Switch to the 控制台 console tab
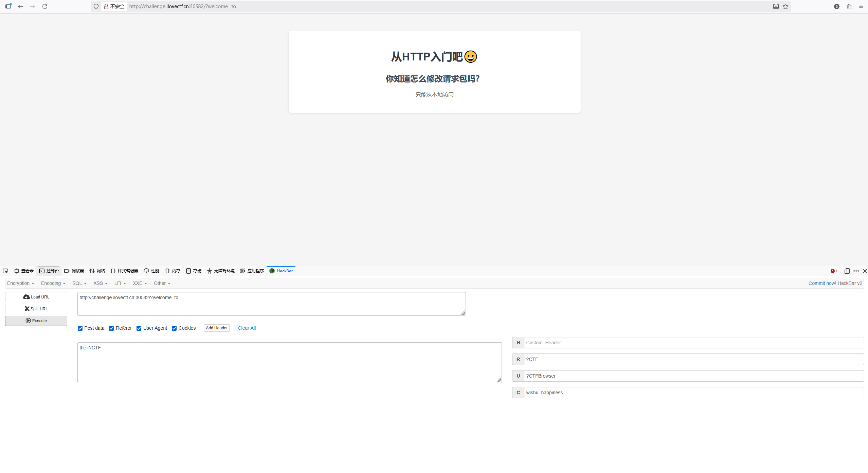The height and width of the screenshot is (473, 868). point(49,271)
